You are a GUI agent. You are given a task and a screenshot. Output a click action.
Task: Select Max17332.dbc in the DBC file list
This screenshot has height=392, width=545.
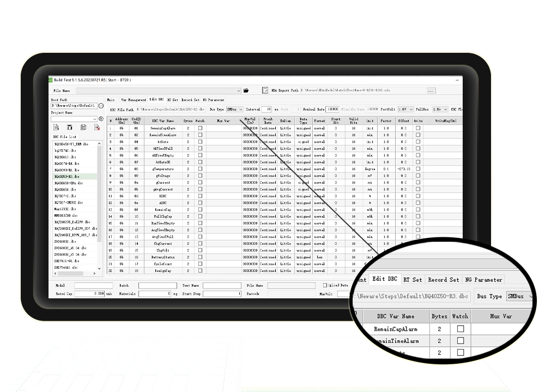point(74,209)
